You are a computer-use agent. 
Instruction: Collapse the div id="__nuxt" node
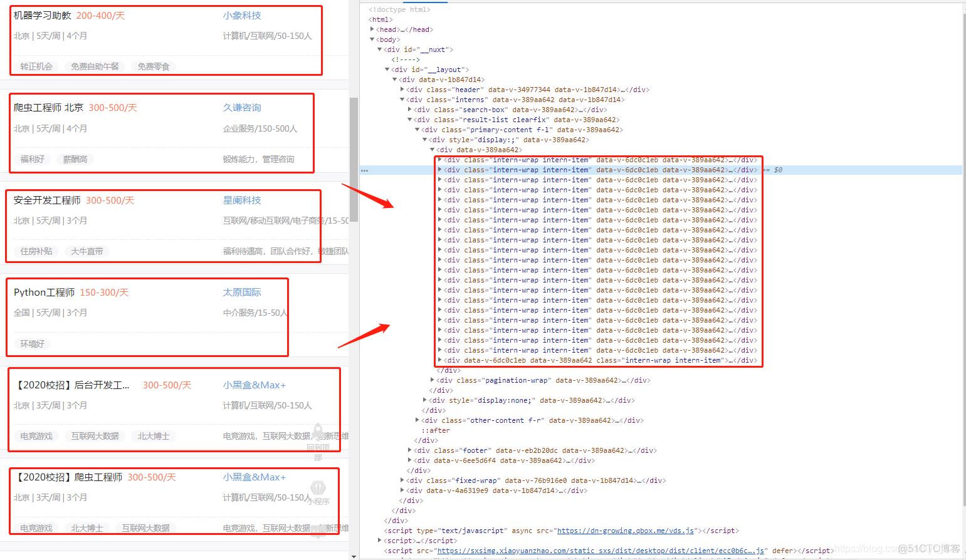379,49
